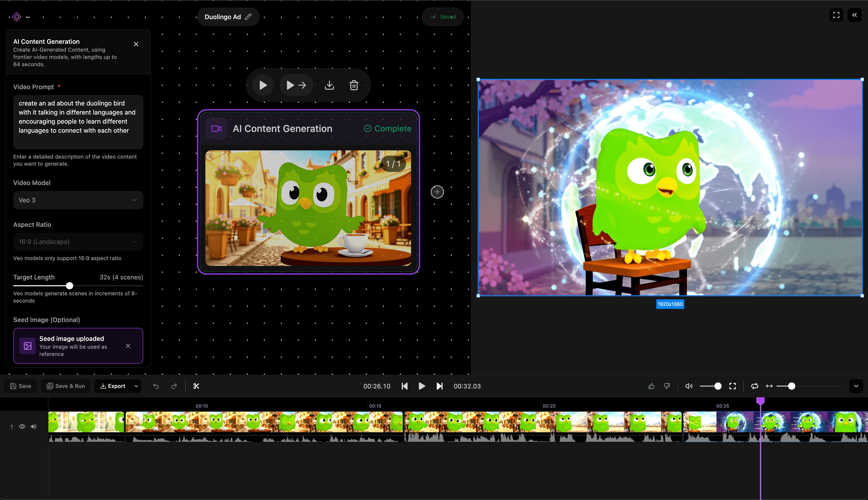Remove the uploaded seed image
The height and width of the screenshot is (500, 868).
[x=128, y=346]
